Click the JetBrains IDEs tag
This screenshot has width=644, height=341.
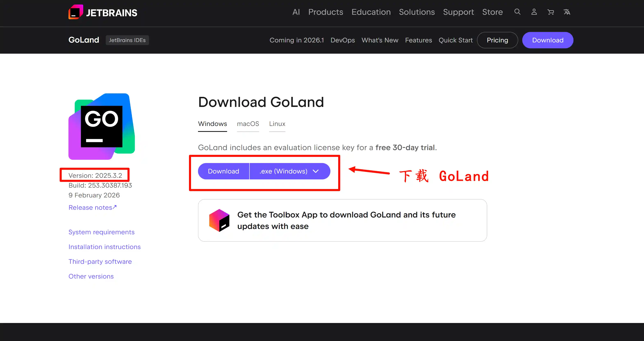coord(127,40)
